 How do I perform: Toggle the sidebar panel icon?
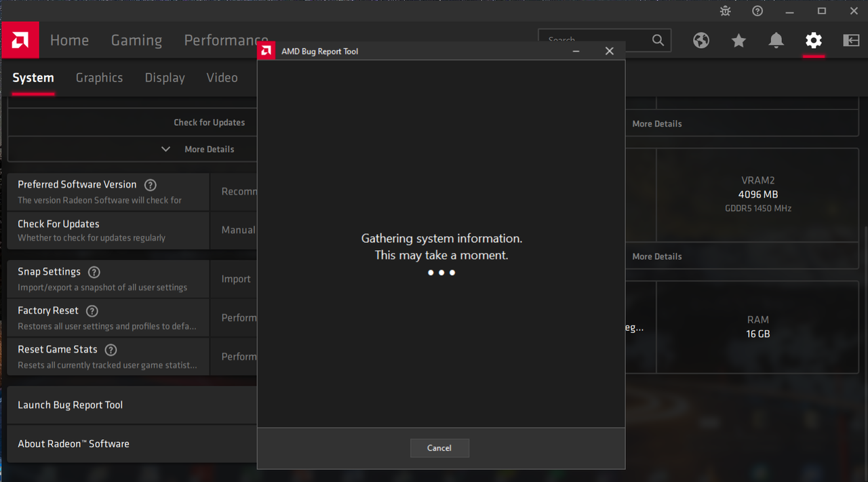click(x=851, y=41)
